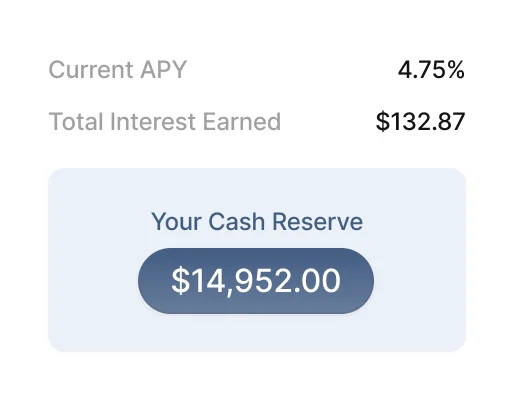This screenshot has height=400, width=514.
Task: Select the Your Cash Reserve heading
Action: coord(257,221)
